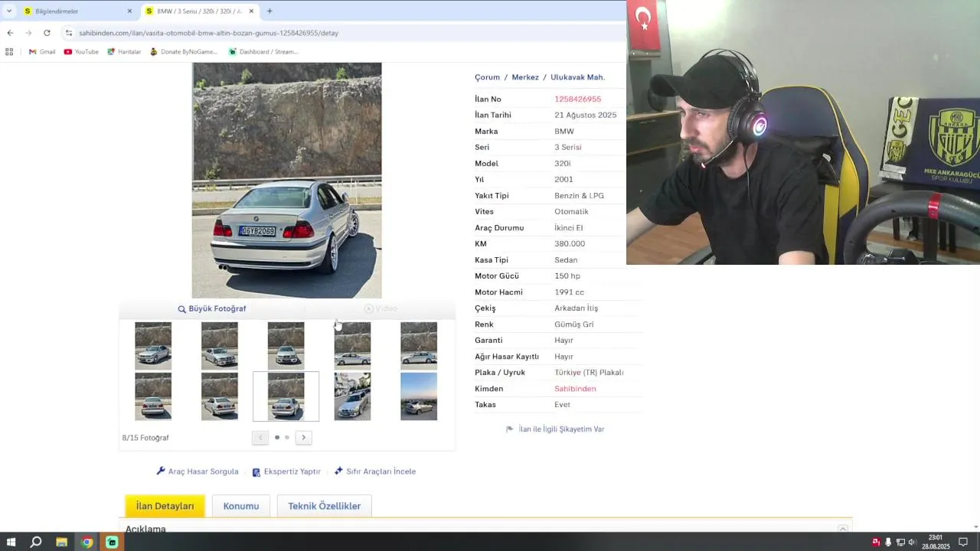Click the Çorum location link
Image resolution: width=980 pixels, height=551 pixels.
tap(487, 77)
